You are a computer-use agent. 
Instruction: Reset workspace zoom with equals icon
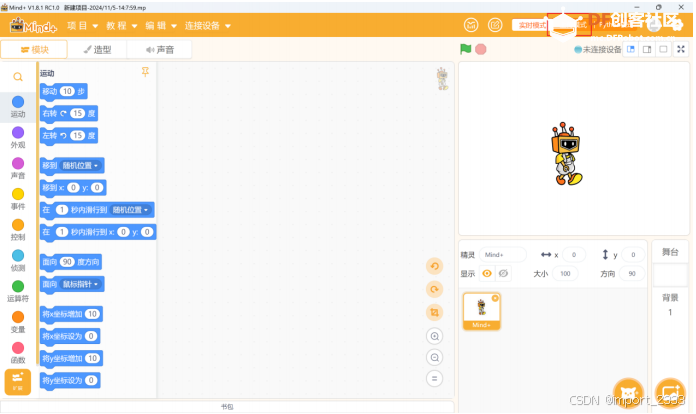pos(435,379)
